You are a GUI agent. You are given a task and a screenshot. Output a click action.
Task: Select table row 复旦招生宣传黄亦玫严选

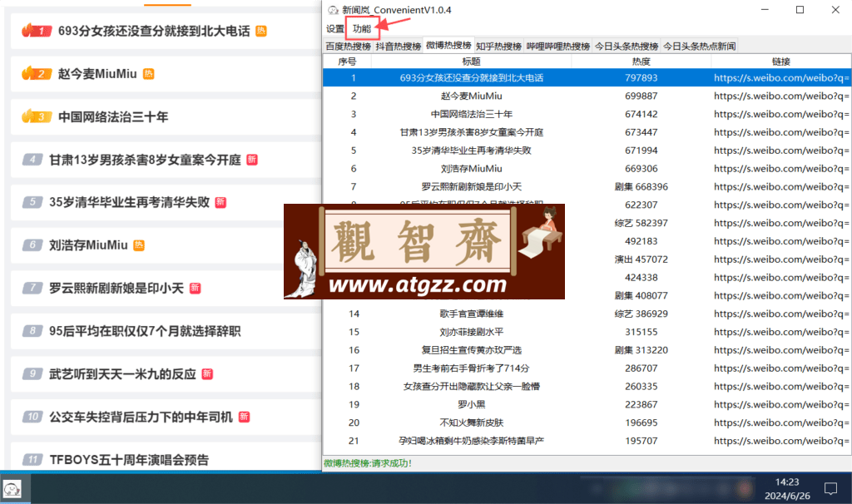tap(587, 350)
